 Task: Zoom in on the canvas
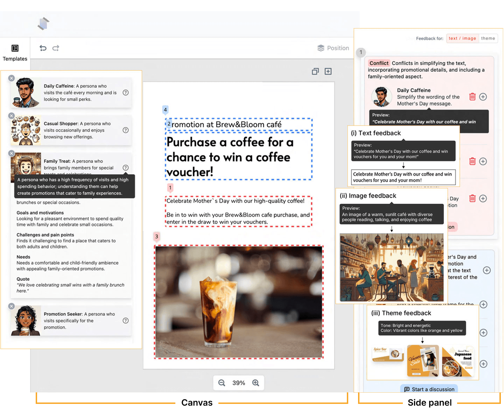(x=256, y=383)
